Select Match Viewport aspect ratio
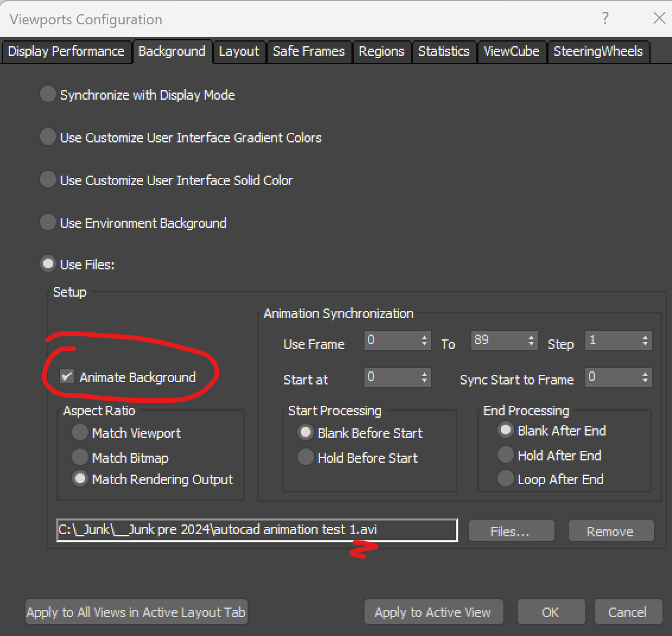 click(80, 433)
